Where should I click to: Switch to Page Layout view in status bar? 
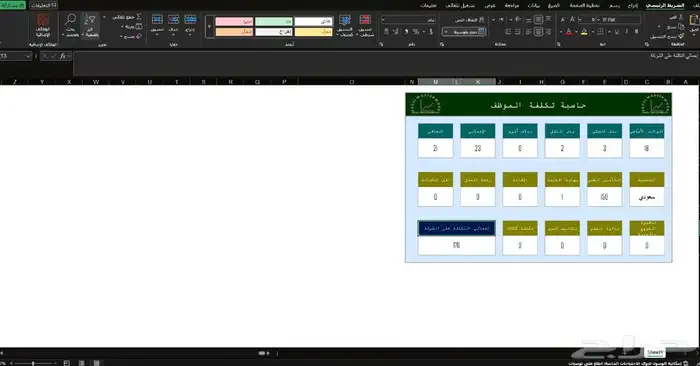(82, 363)
